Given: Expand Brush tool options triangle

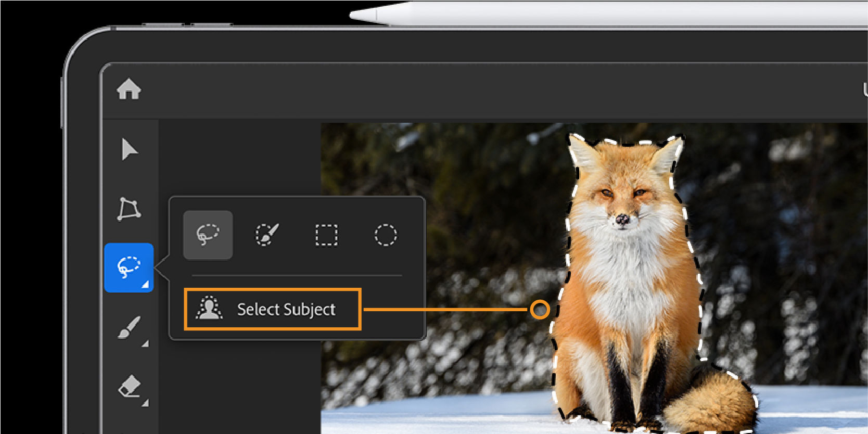Looking at the screenshot, I should pyautogui.click(x=145, y=343).
